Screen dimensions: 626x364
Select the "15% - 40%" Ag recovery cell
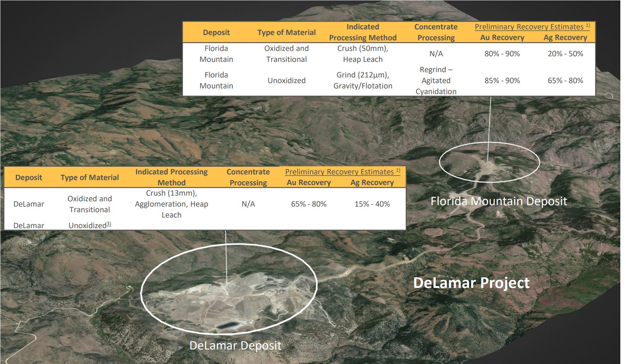coord(372,204)
